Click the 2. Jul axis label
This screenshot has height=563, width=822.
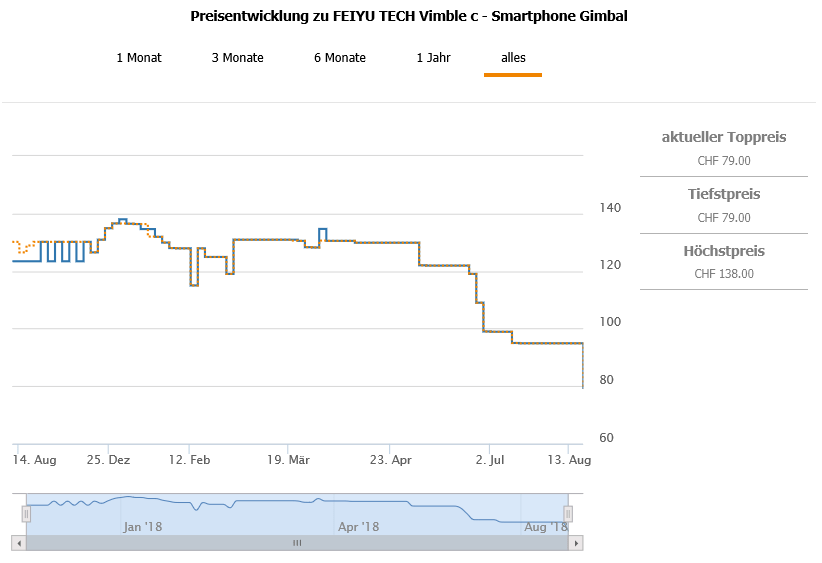point(490,461)
